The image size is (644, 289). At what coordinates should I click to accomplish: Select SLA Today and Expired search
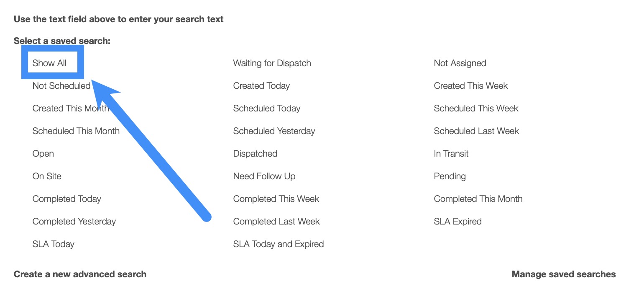click(278, 244)
